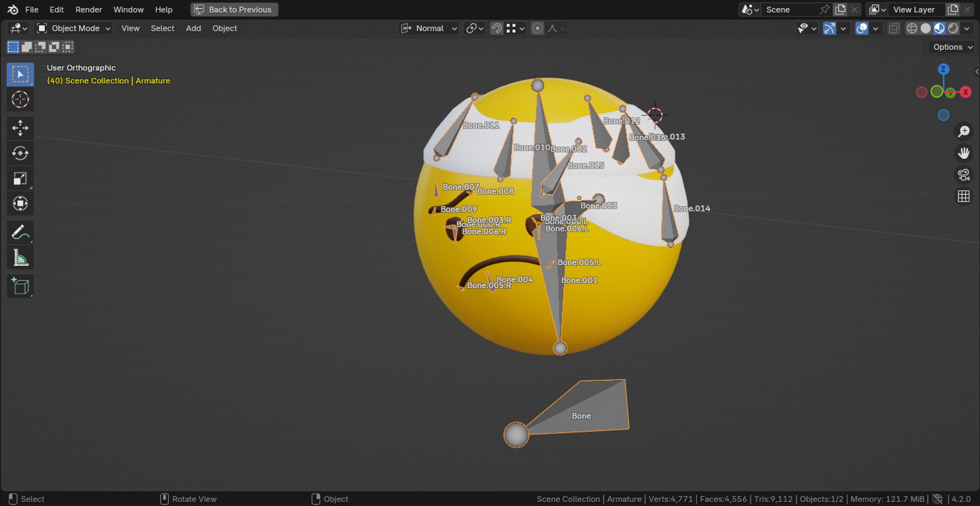Expand the Options dropdown
The width and height of the screenshot is (980, 506).
pyautogui.click(x=952, y=47)
